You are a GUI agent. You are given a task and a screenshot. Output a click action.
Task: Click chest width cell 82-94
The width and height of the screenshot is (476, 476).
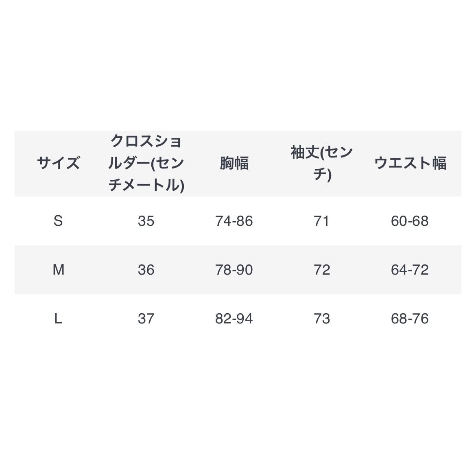coord(234,319)
